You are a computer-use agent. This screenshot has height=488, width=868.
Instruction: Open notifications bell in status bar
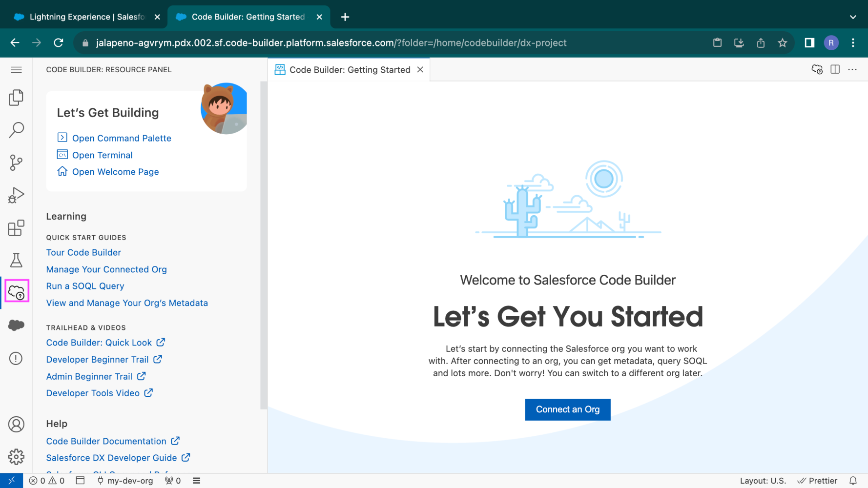853,481
